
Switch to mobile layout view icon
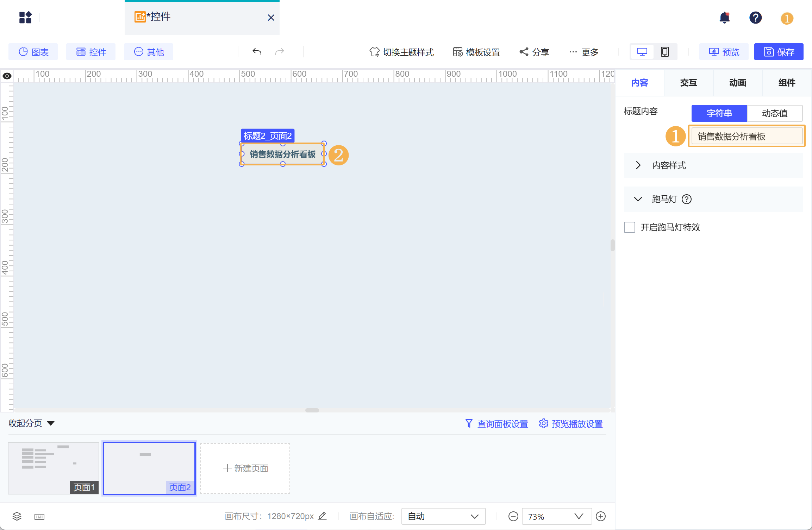click(x=664, y=52)
